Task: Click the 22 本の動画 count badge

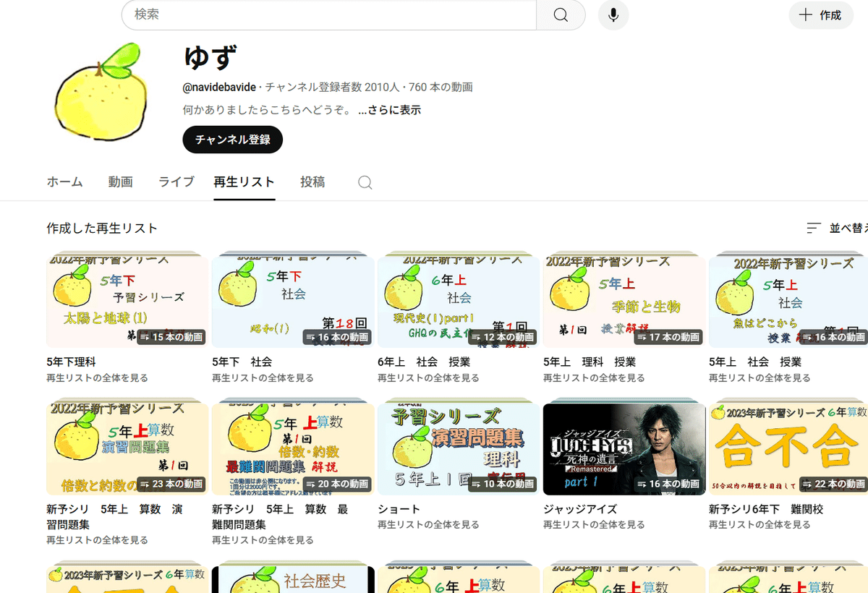Action: 833,484
